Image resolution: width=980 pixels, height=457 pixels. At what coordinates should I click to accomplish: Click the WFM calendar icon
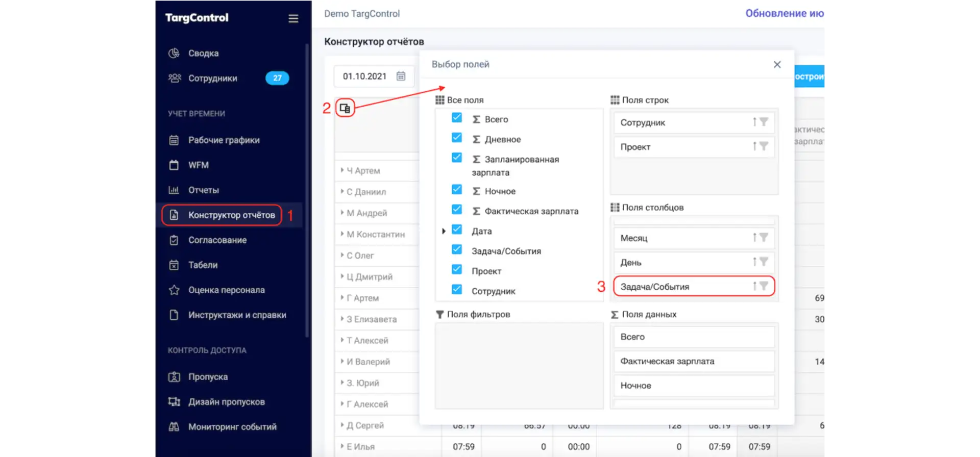click(x=174, y=165)
